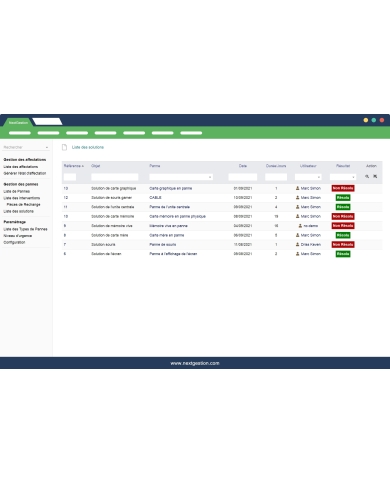
Task: Click the Solution de souris gamer cell
Action: coord(112,198)
